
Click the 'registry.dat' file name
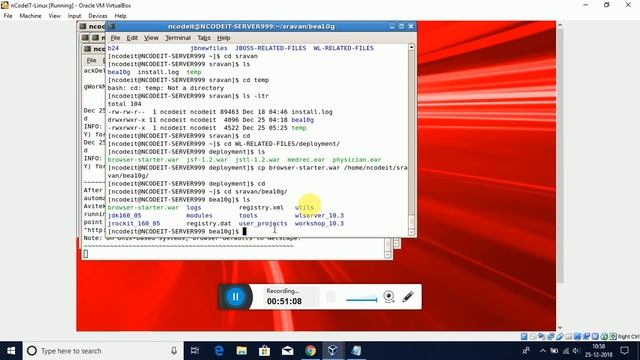[209, 224]
